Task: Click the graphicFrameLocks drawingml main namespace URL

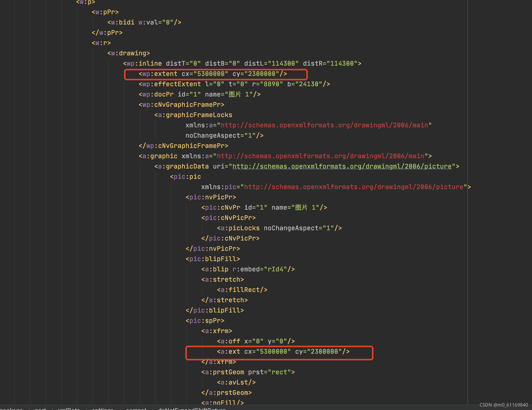Action: pos(324,125)
